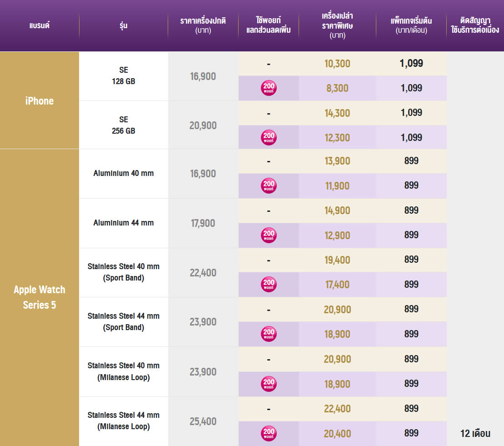Click the 200 points badge for SE 128 GB
Image resolution: width=504 pixels, height=446 pixels.
point(269,88)
